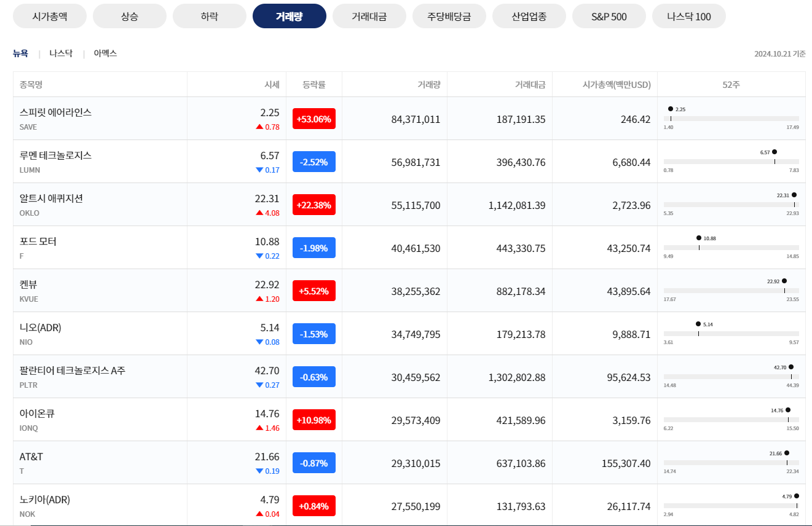Select the 뉴욕 exchange filter
Image resolution: width=812 pixels, height=526 pixels.
20,53
